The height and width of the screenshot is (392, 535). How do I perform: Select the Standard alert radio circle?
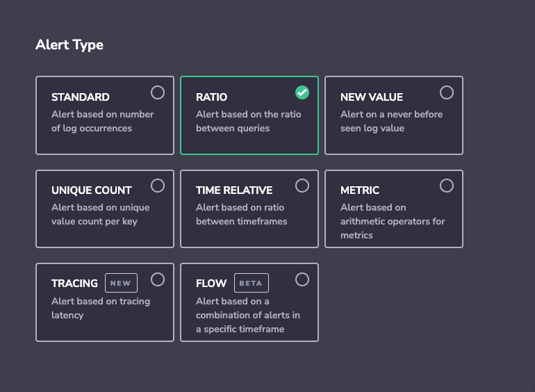coord(158,92)
